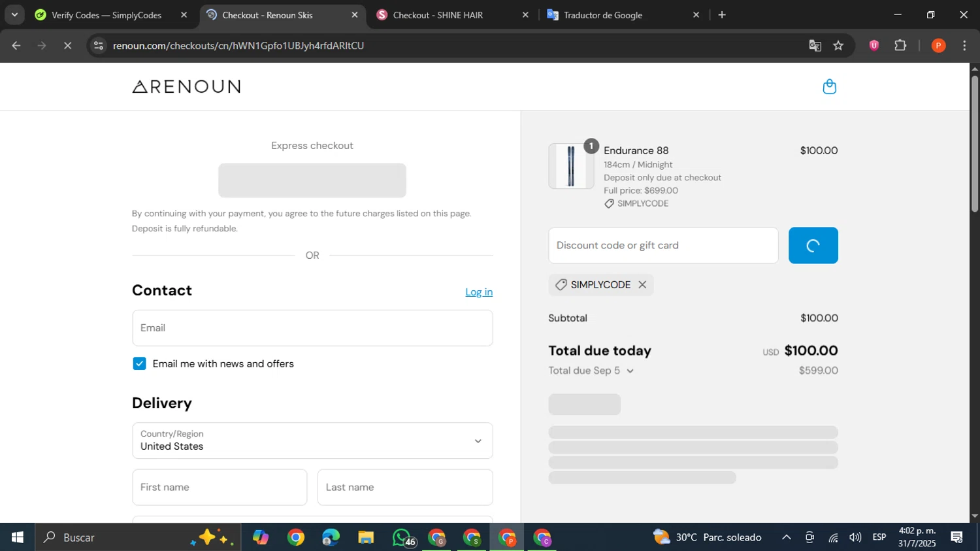Click the express checkout placeholder button
980x551 pixels.
312,180
